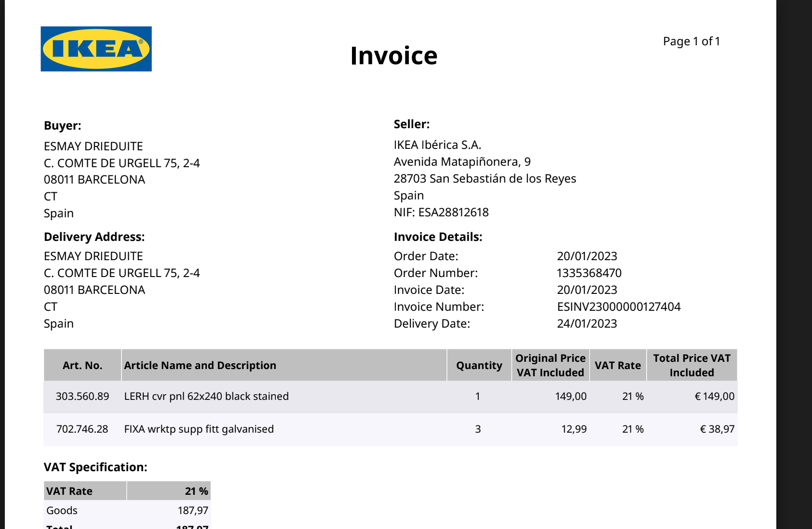Click the € 38,97 total price cell

point(717,429)
